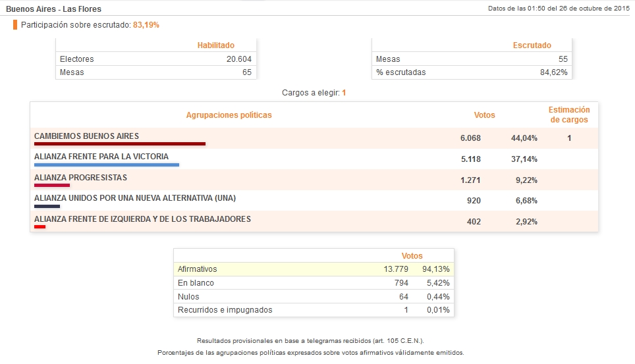Screen dimensions: 635x364
Task: Click the Votos header in parties table
Action: [484, 115]
